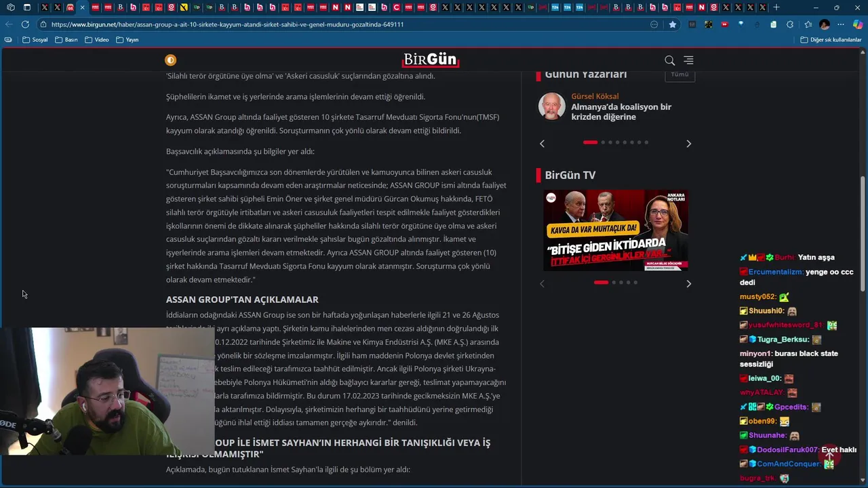Open the tab actions menu icon
The image size is (868, 488).
point(26,7)
